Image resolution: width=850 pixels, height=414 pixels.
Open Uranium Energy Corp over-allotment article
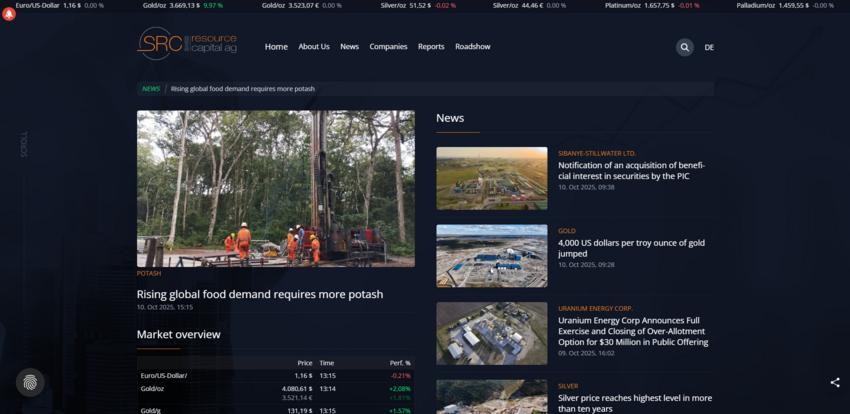pos(632,331)
